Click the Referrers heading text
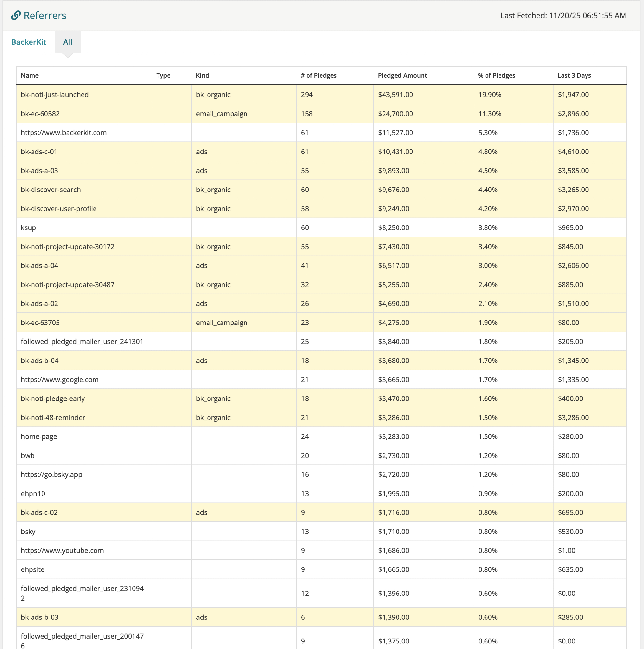The height and width of the screenshot is (649, 644). (45, 16)
